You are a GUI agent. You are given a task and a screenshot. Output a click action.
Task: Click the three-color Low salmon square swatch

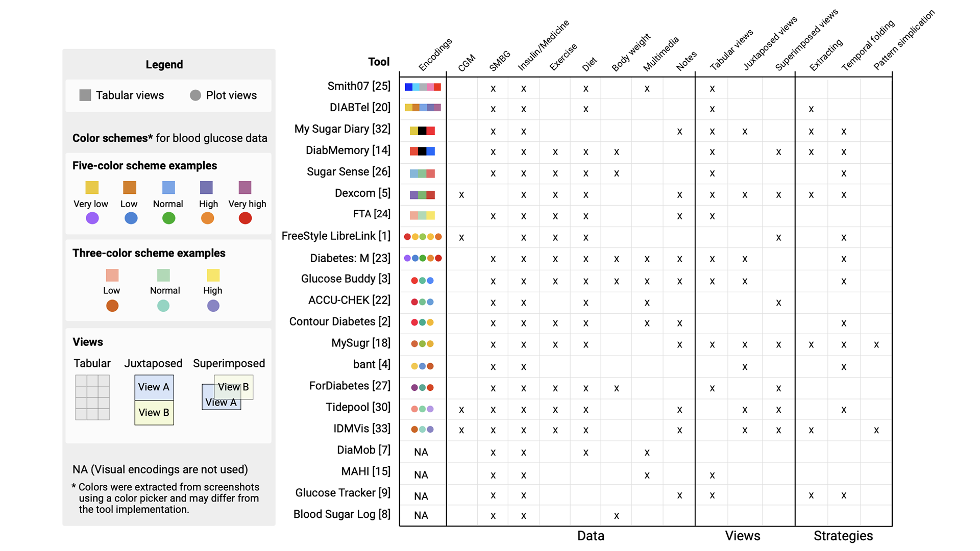tap(112, 275)
